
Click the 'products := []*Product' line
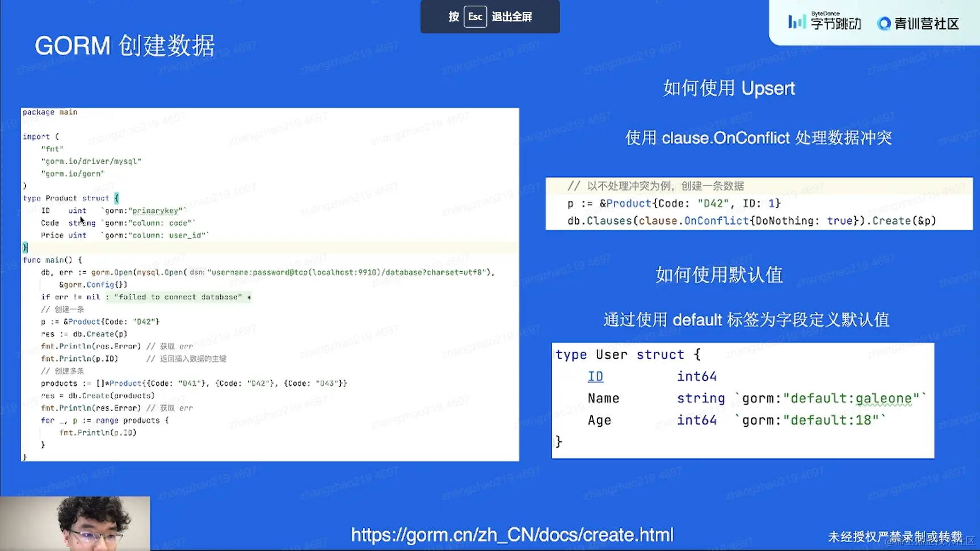[x=194, y=383]
